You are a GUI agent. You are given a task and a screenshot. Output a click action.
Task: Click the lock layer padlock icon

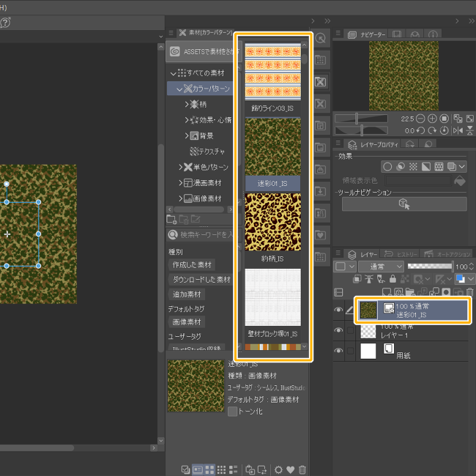pyautogui.click(x=393, y=279)
